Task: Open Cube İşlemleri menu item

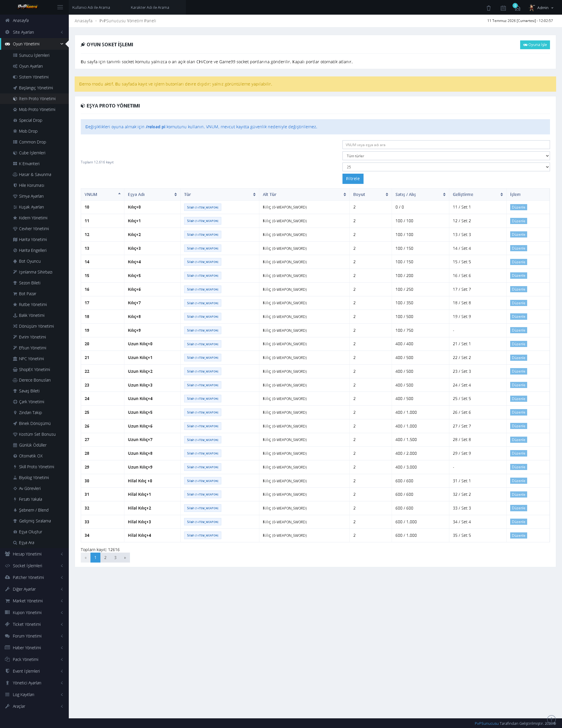Action: coord(34,153)
